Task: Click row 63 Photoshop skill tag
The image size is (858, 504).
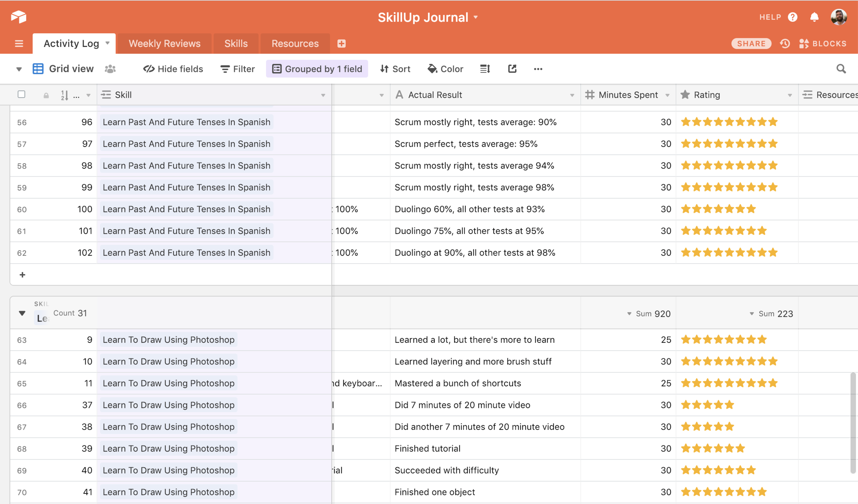Action: click(x=169, y=340)
